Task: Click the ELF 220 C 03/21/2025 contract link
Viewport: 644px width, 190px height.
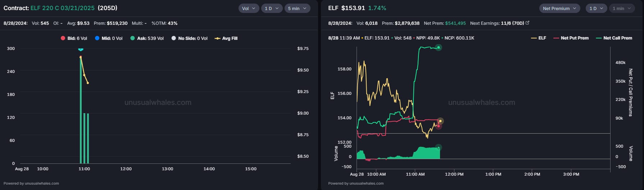Action: point(63,8)
